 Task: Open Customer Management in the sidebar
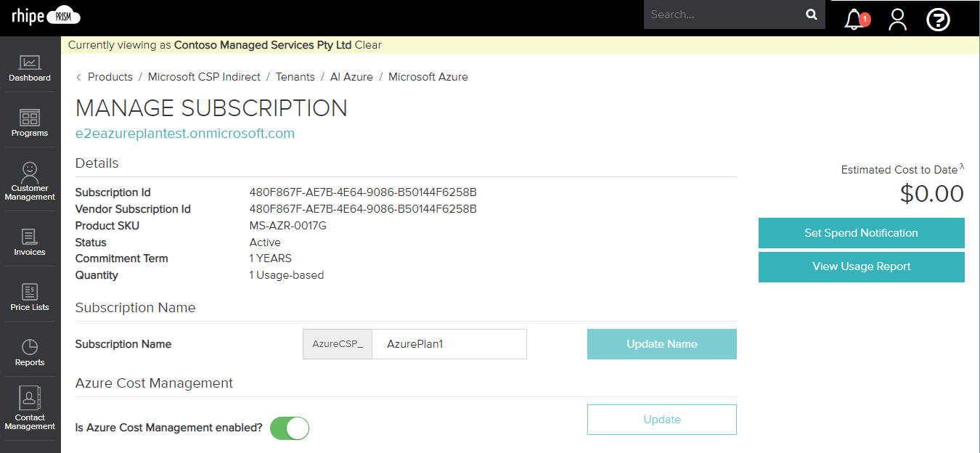(30, 181)
